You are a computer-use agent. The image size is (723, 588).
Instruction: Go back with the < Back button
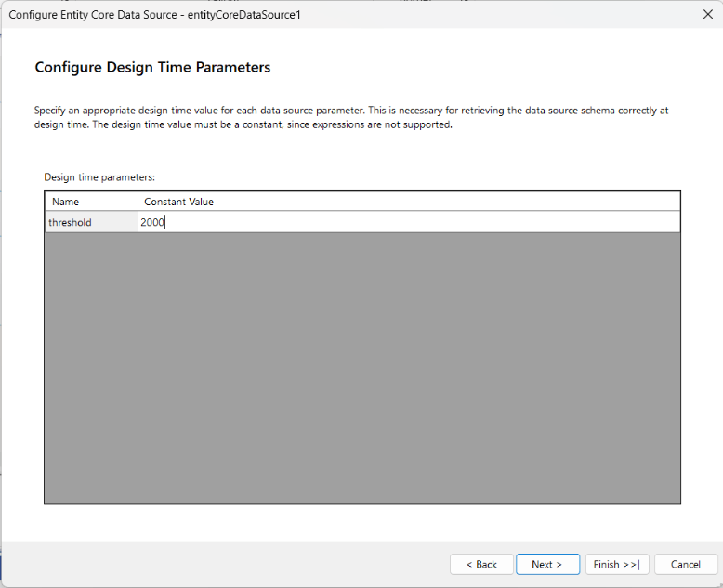[x=481, y=564]
